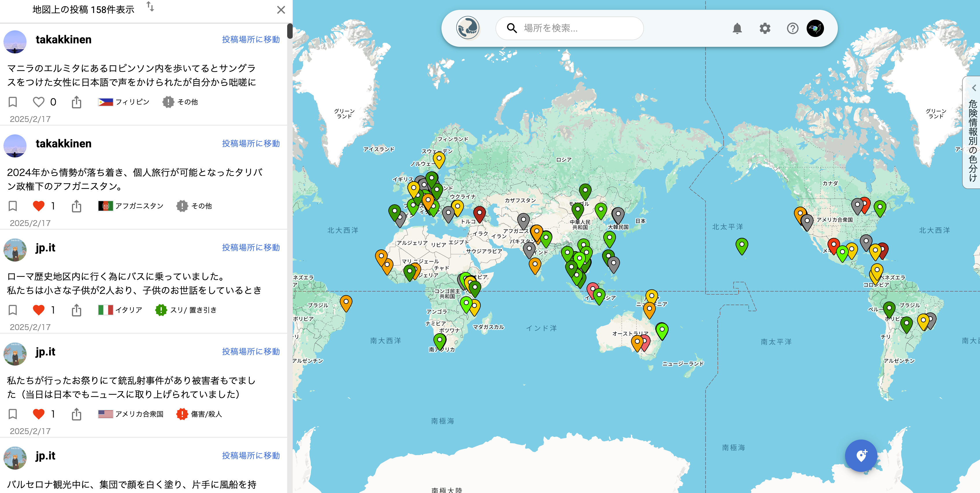Click the United States flag icon
This screenshot has width=980, height=493.
(x=105, y=414)
